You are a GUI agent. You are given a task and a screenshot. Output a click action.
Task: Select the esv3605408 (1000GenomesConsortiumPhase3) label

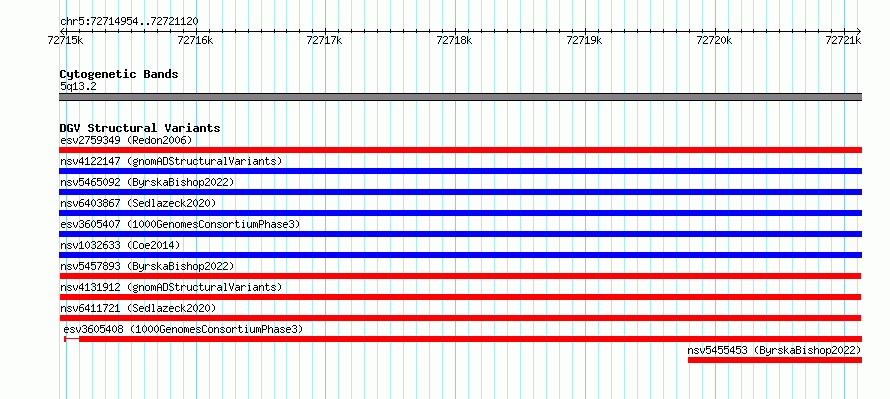pos(183,329)
